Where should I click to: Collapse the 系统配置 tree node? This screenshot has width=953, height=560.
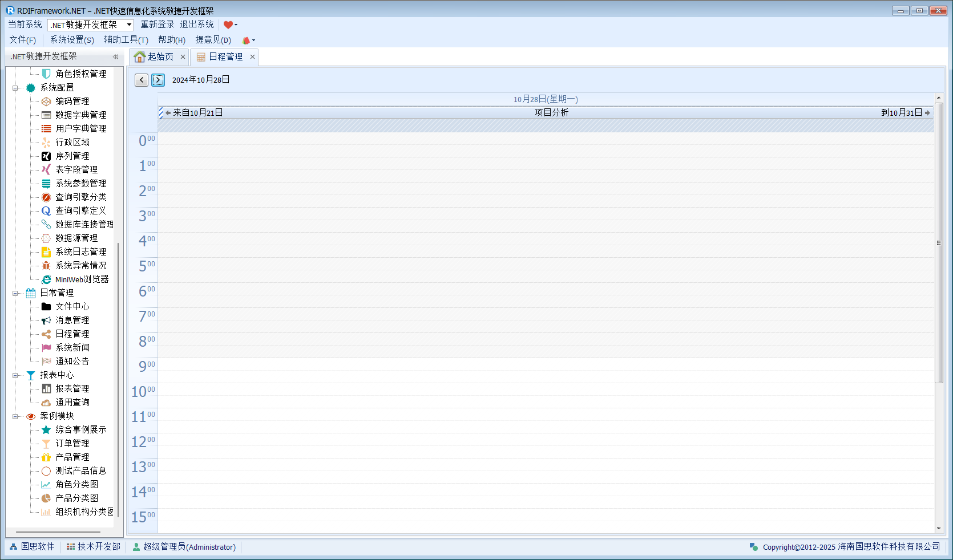15,88
